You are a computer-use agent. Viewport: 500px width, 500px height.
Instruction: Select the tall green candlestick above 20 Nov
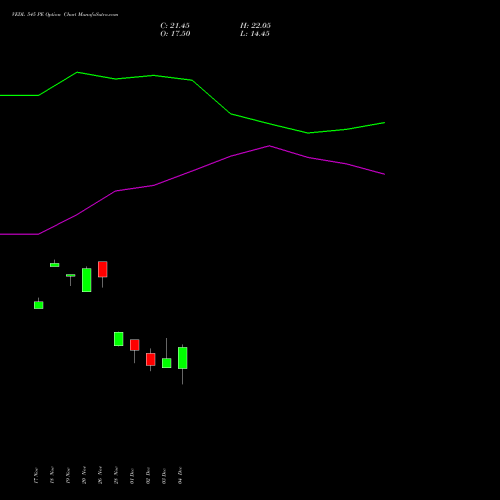(87, 280)
